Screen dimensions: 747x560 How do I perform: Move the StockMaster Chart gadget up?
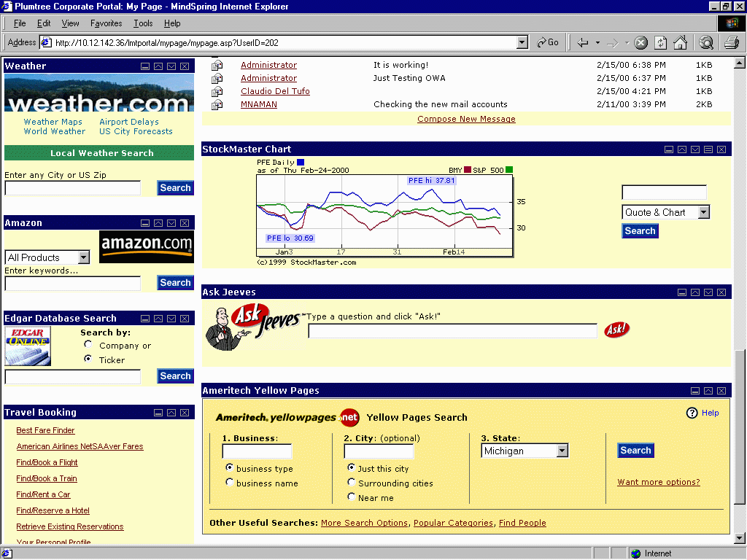[682, 149]
